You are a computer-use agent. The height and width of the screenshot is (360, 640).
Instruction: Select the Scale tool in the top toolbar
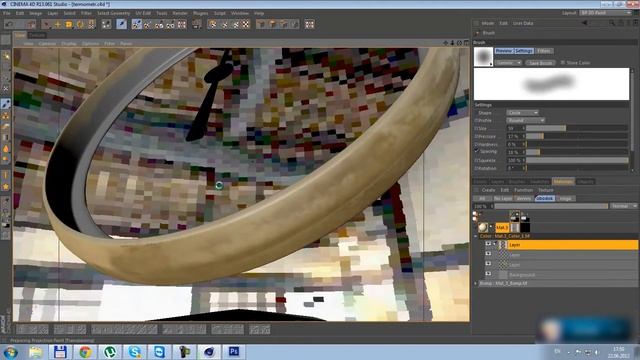(x=69, y=24)
